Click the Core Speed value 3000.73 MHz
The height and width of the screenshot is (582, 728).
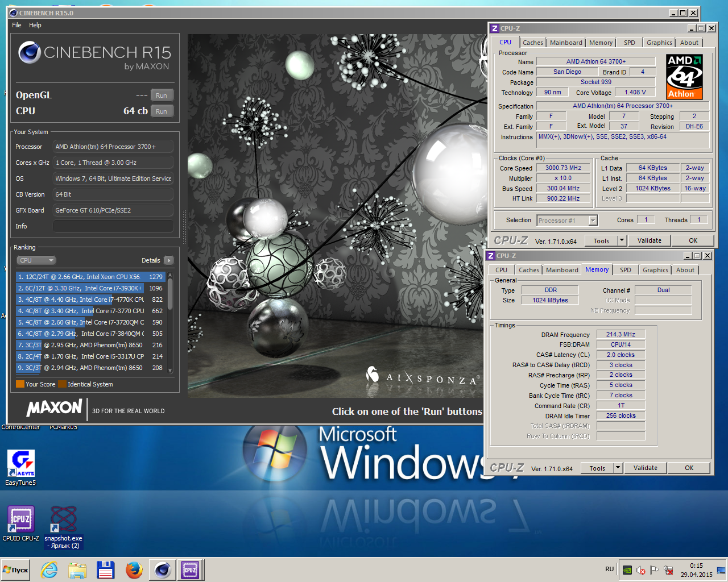pyautogui.click(x=563, y=168)
